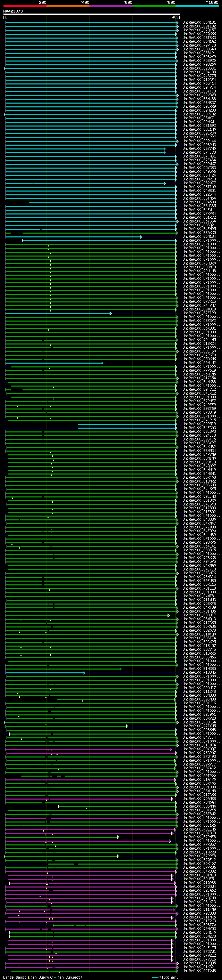Image resolution: width=222 pixels, height=980 pixels.
Task: Select hit label UniRef100_A9NLU2
Action: (199, 363)
